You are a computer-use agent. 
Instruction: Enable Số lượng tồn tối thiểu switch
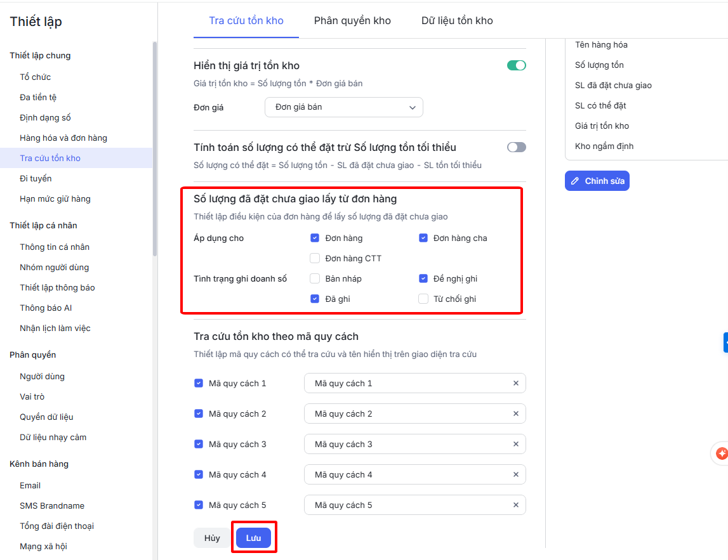(516, 147)
